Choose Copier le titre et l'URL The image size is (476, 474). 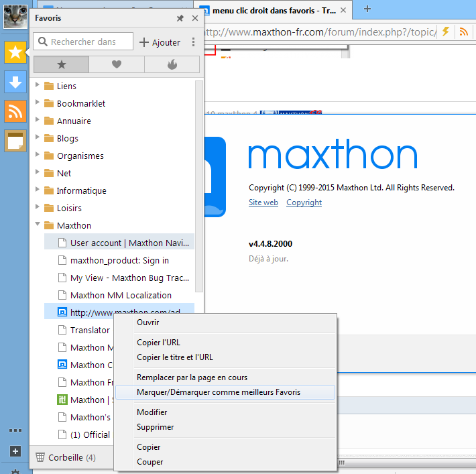(225, 357)
